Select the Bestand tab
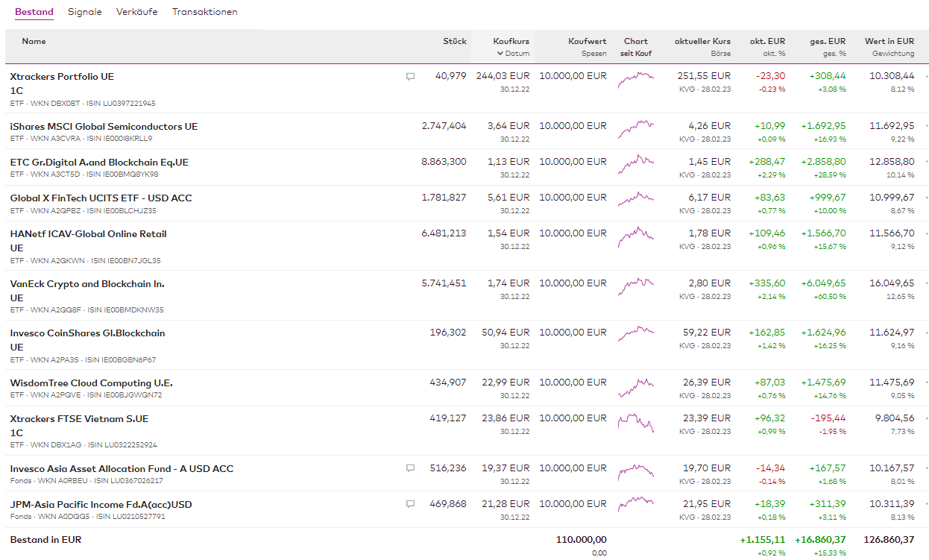The width and height of the screenshot is (929, 560). 34,12
